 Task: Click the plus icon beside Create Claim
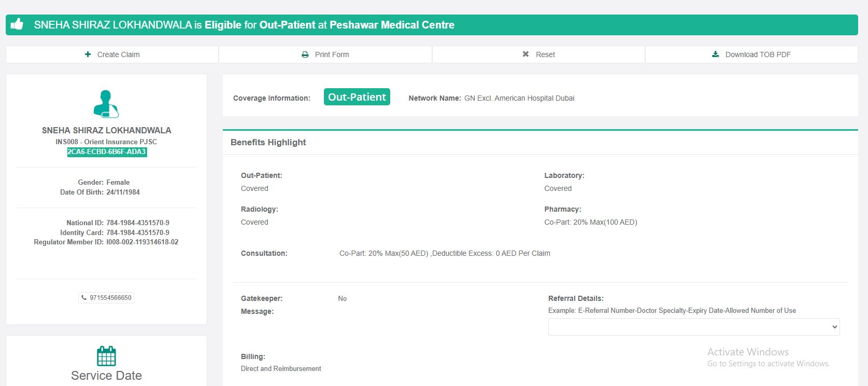click(x=88, y=54)
